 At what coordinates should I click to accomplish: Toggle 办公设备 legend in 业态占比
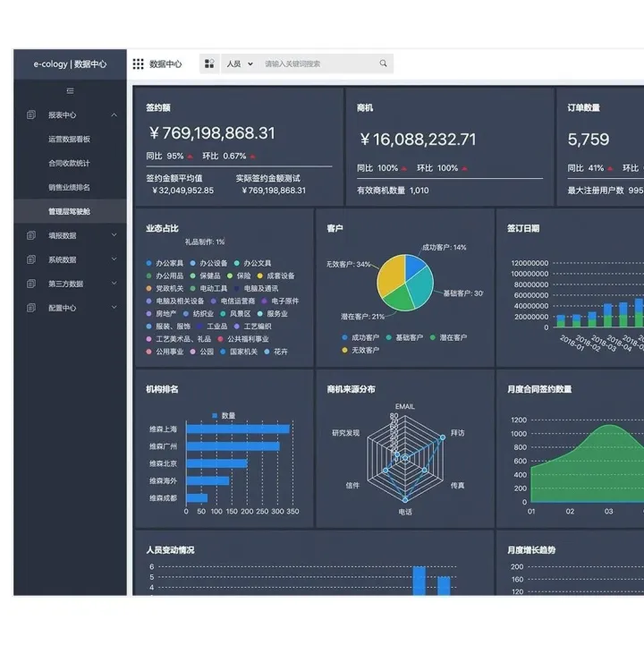[209, 263]
